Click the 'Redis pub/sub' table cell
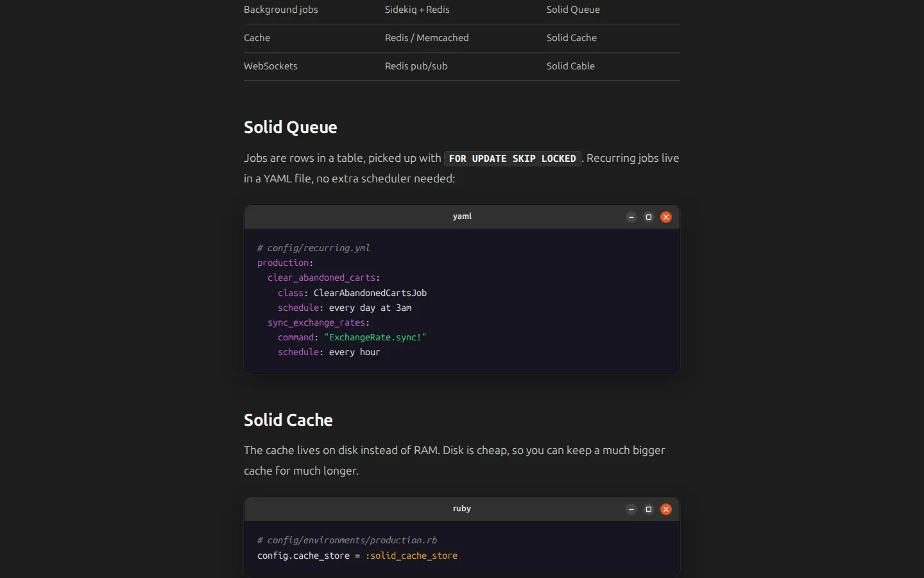This screenshot has width=924, height=578. click(416, 66)
